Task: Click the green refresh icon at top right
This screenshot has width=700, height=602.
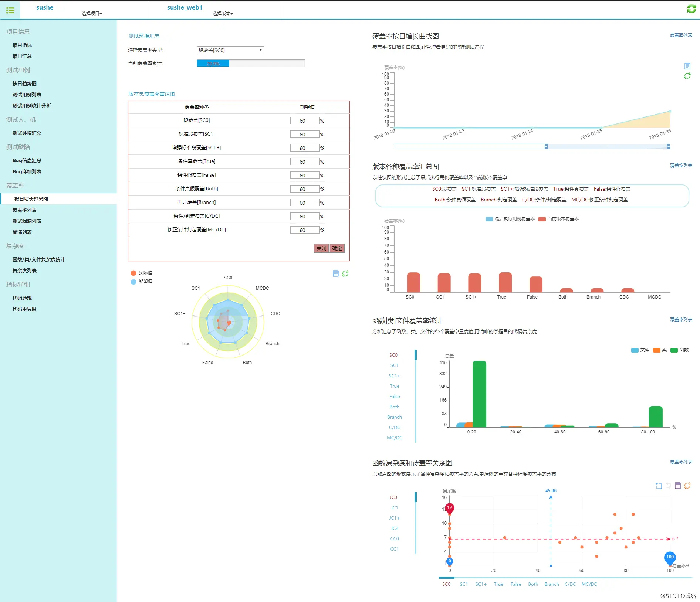Action: click(x=691, y=9)
